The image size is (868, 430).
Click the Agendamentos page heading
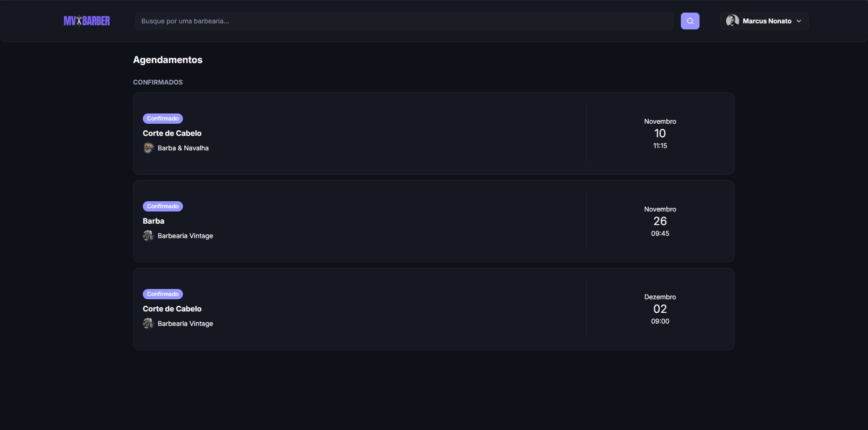(x=168, y=60)
